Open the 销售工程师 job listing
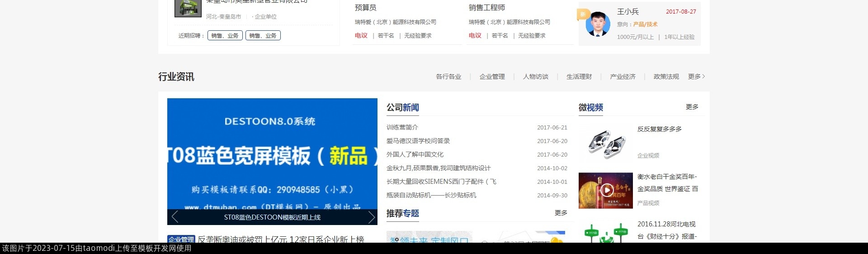 (x=486, y=8)
